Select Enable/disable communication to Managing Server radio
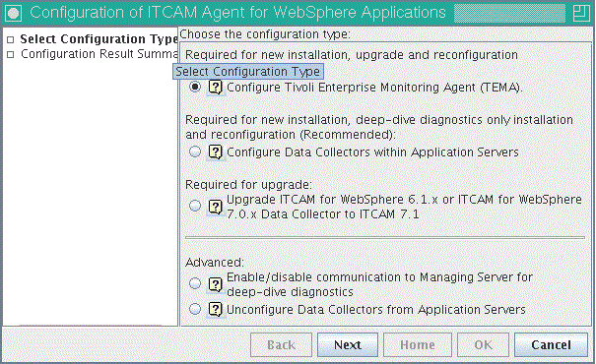 point(195,283)
